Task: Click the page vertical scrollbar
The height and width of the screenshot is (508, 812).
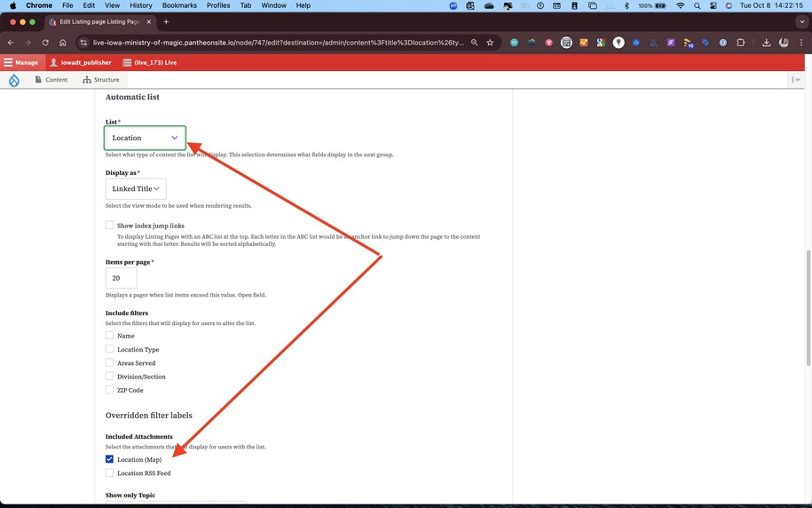Action: (x=808, y=308)
